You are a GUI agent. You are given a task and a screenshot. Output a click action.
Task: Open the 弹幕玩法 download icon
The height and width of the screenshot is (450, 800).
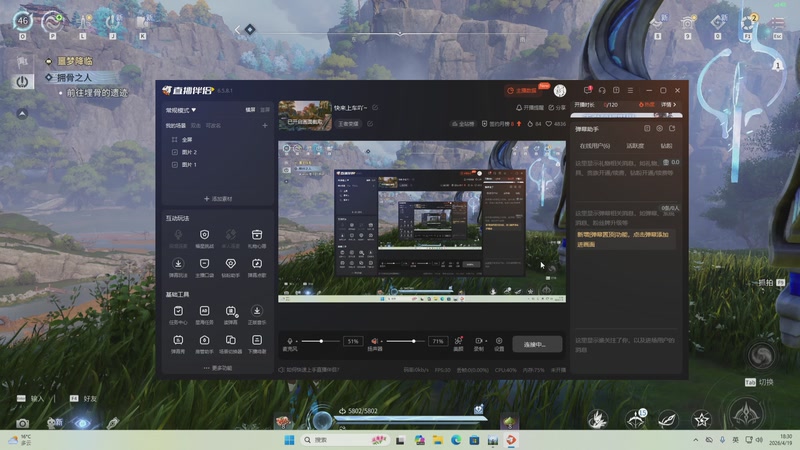(x=178, y=267)
